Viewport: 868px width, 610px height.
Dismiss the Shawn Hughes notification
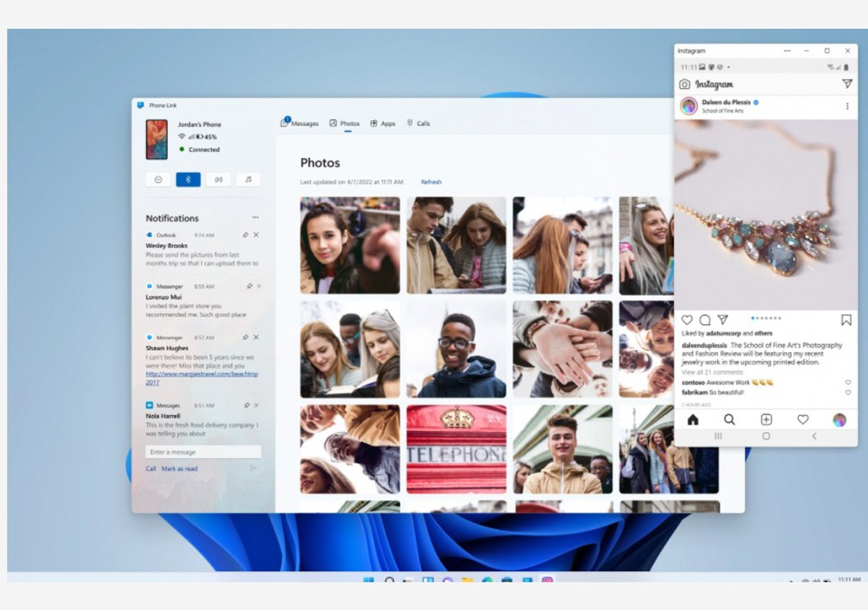[256, 337]
